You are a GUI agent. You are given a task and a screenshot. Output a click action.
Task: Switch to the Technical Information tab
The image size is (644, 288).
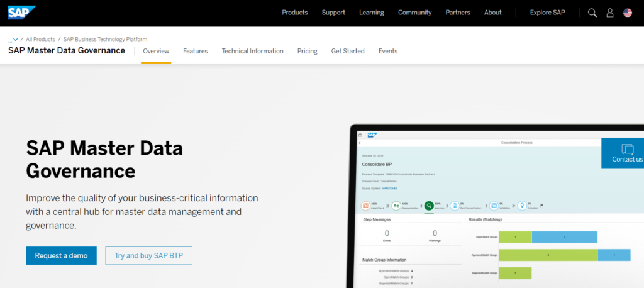tap(253, 51)
